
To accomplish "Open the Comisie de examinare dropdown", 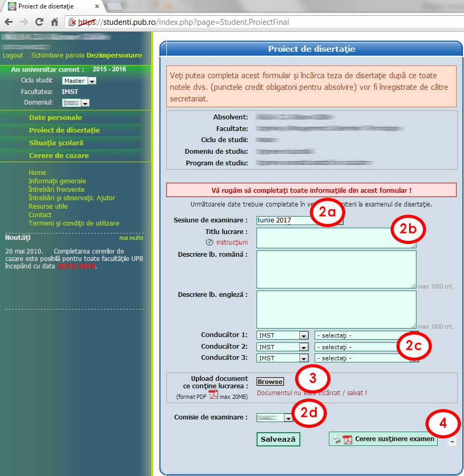I will pyautogui.click(x=288, y=418).
